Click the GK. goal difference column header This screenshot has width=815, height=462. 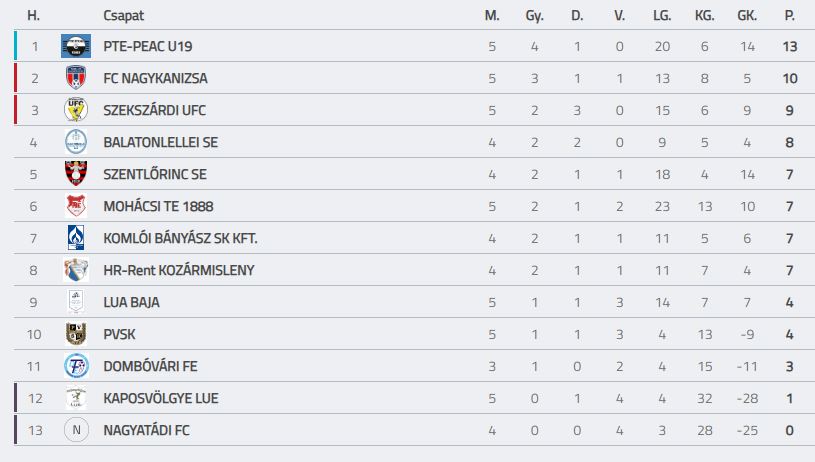[x=747, y=16]
